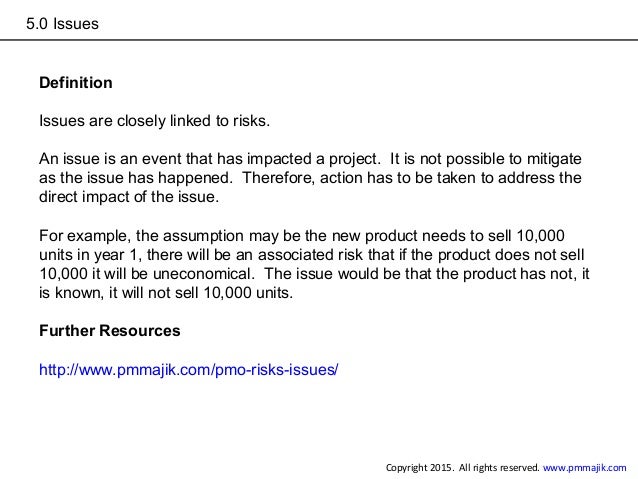Click the sentence "Issues are closely linked to risks."
This screenshot has height=479, width=638.
click(154, 122)
